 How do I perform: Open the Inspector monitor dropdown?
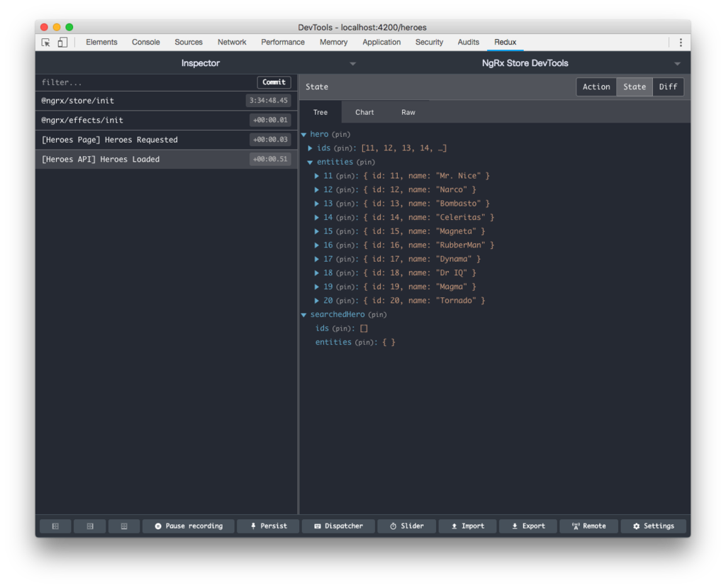pos(352,63)
